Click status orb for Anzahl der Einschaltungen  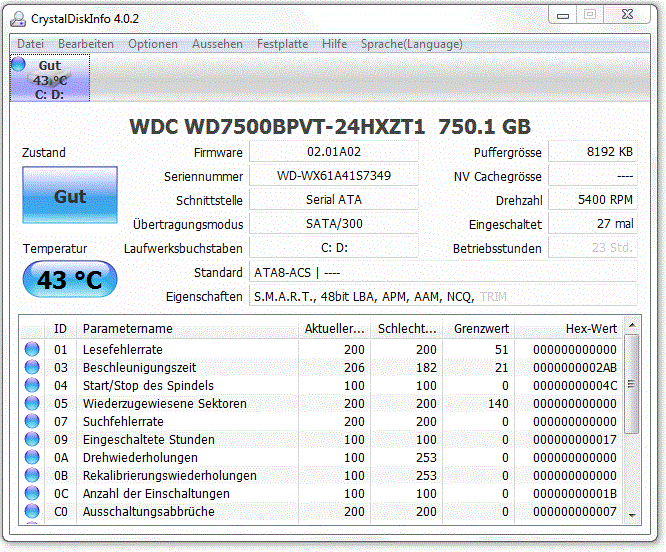pos(32,493)
